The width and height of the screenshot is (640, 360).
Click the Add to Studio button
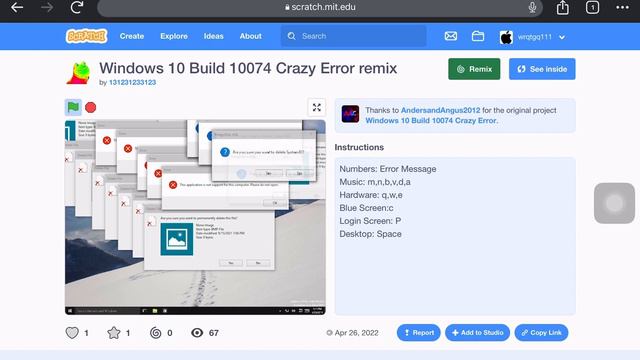coord(477,333)
